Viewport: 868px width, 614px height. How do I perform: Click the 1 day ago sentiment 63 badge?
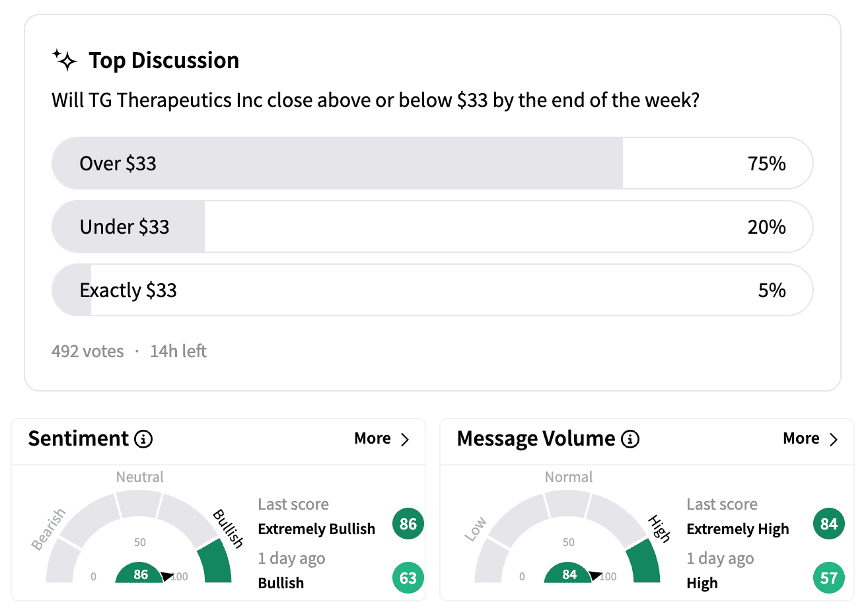(408, 578)
